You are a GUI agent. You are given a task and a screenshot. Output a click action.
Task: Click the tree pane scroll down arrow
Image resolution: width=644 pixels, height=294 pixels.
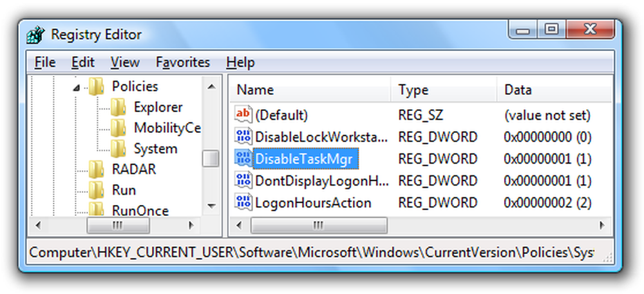point(211,206)
